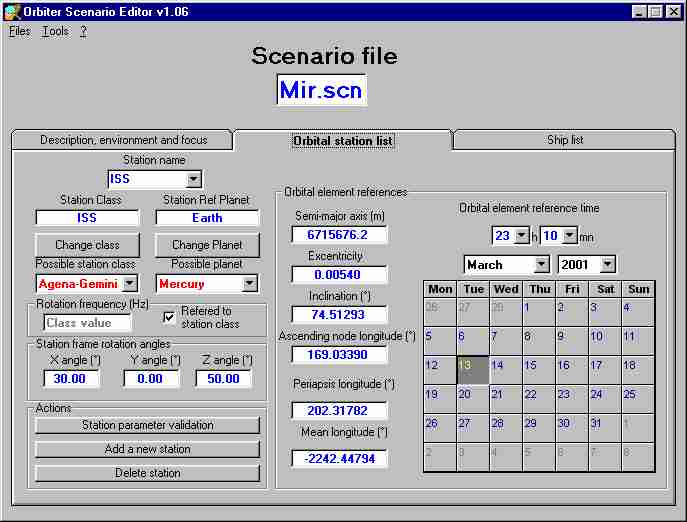This screenshot has height=522, width=687.
Task: Click the Sun column header in calendar
Action: [638, 289]
